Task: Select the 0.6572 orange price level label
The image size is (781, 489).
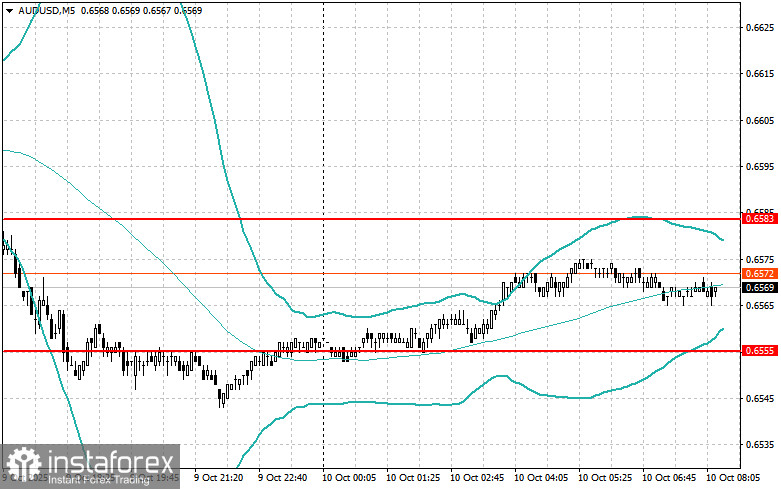Action: coord(760,273)
